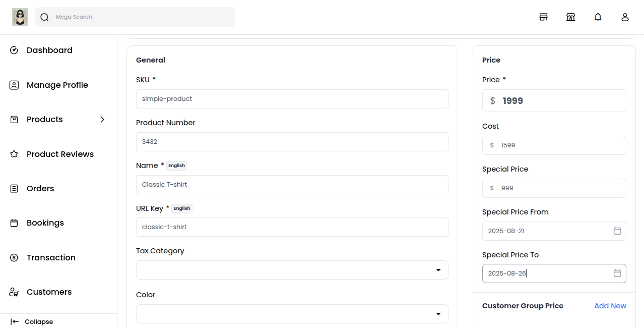Open calendar for Special Price From
The width and height of the screenshot is (644, 328).
click(x=617, y=231)
